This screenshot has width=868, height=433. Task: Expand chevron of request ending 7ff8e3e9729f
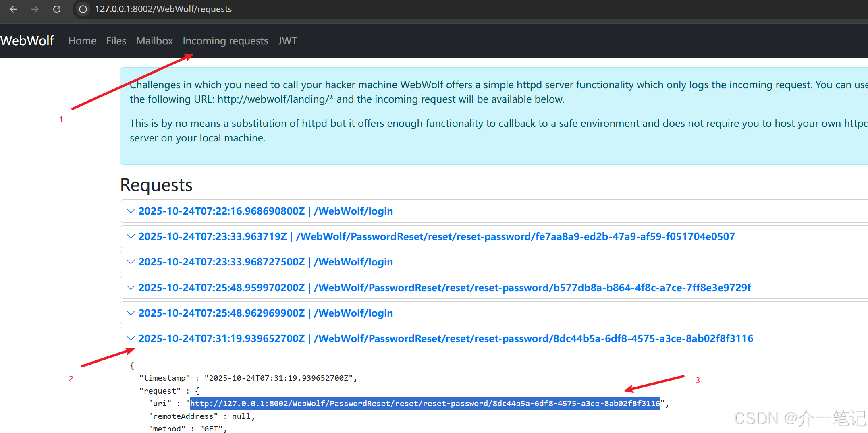[x=130, y=288]
